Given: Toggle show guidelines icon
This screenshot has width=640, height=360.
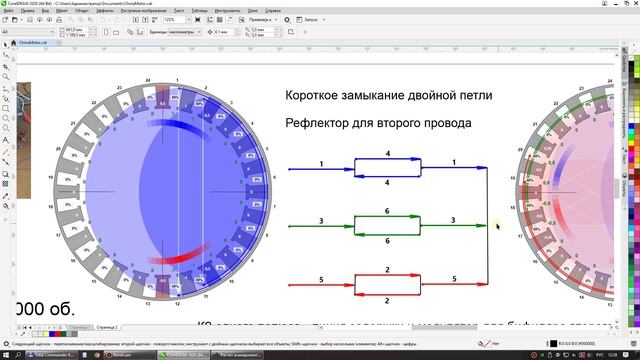Looking at the screenshot, I should click(x=230, y=20).
